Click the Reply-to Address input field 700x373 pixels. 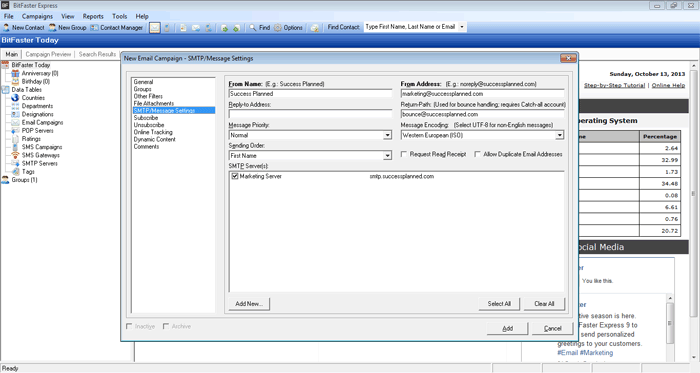pyautogui.click(x=310, y=114)
